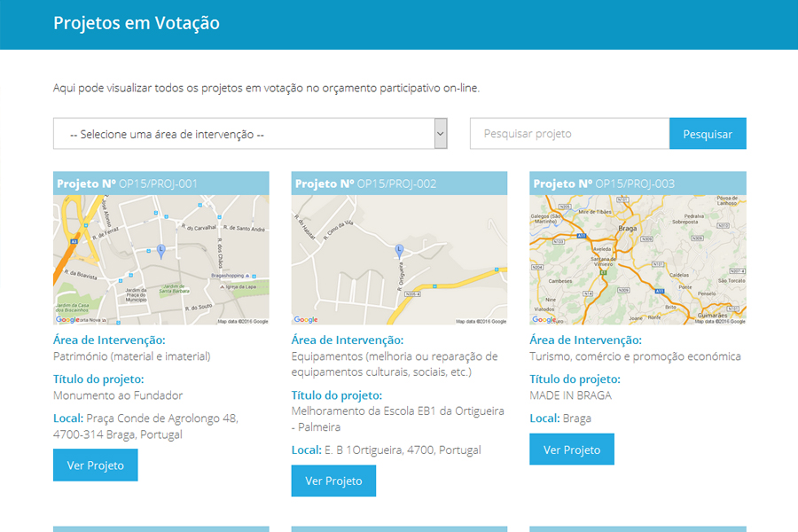Click the map pin in OP15/PROJ-002 map
The height and width of the screenshot is (532, 798).
click(x=400, y=251)
